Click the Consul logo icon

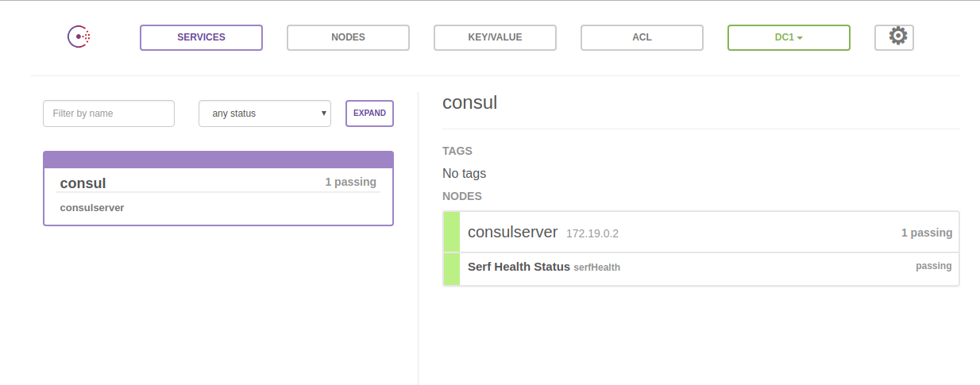[79, 37]
